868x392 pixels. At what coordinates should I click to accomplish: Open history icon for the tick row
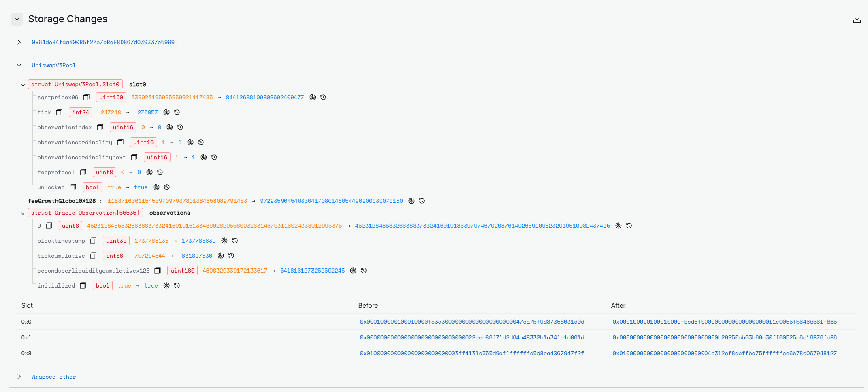coord(177,112)
